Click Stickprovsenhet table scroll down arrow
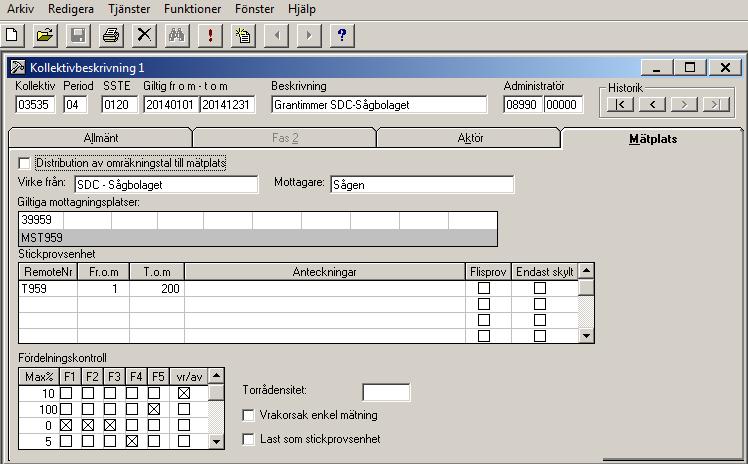 (586, 336)
